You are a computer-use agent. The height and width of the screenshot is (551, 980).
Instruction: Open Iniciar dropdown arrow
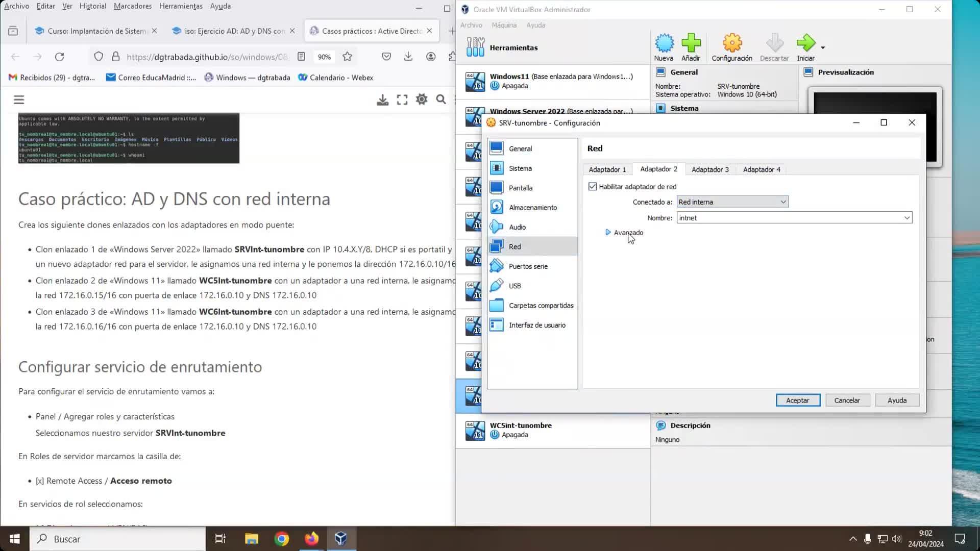pyautogui.click(x=823, y=47)
